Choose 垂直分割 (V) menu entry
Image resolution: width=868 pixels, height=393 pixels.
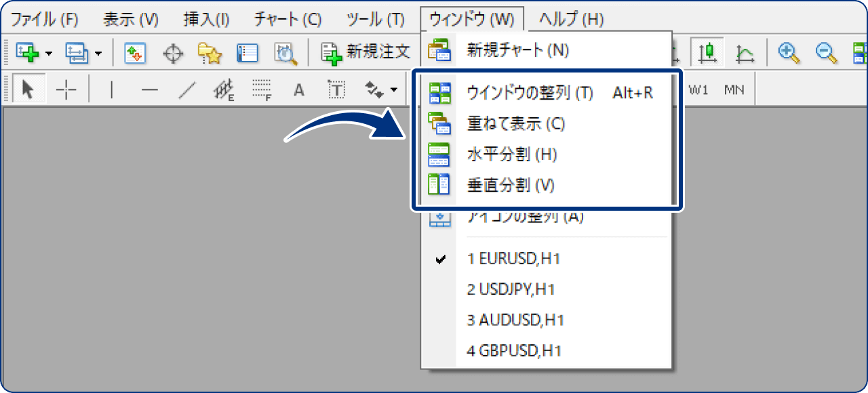547,184
